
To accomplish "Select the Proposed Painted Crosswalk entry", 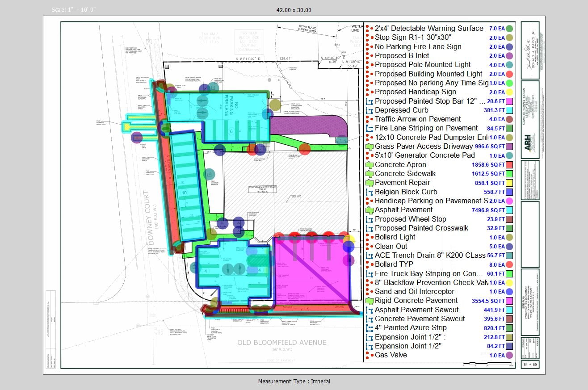I will 421,228.
